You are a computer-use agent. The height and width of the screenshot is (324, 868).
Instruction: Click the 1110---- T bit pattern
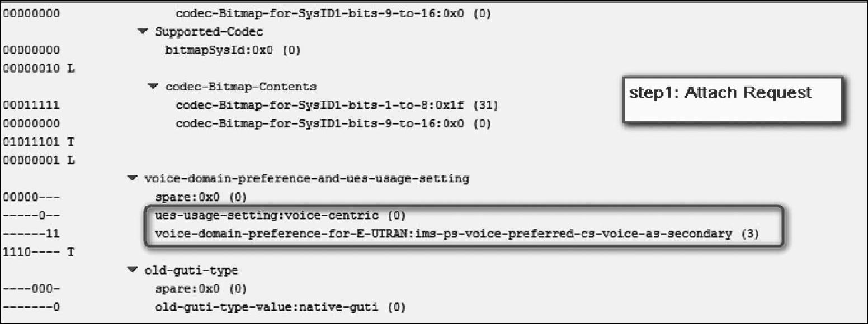38,252
